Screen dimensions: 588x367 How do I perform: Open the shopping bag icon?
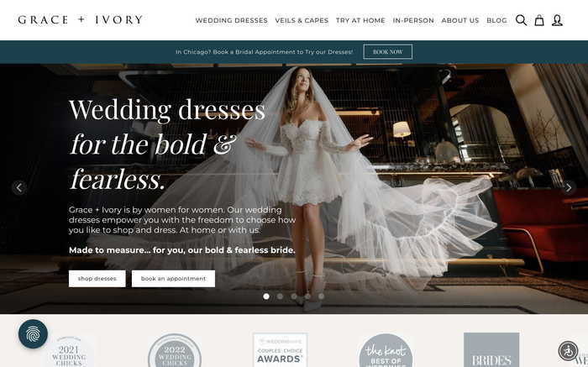539,20
